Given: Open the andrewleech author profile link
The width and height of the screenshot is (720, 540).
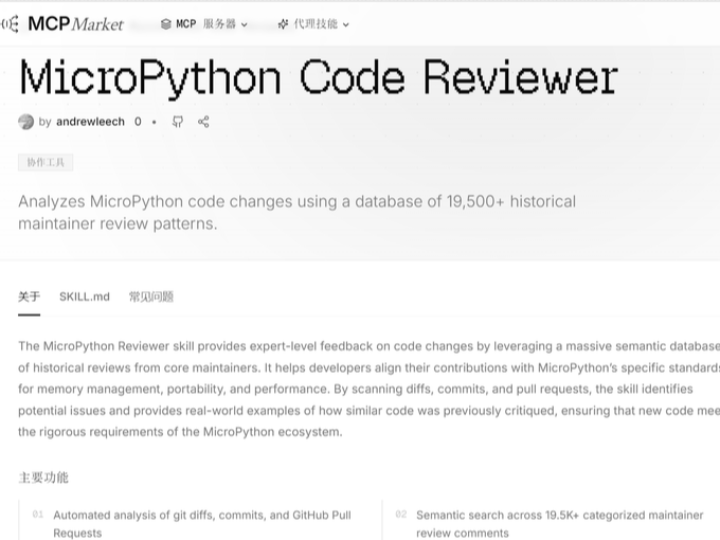Looking at the screenshot, I should point(90,122).
